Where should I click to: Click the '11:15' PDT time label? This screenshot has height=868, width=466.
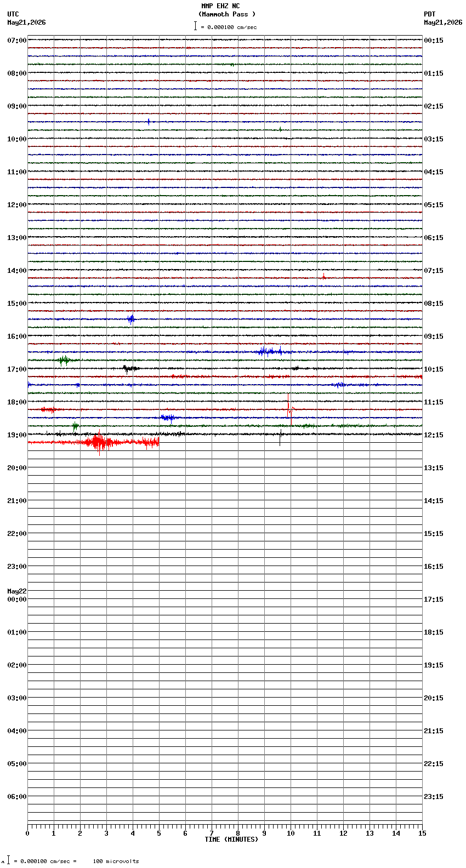pyautogui.click(x=434, y=402)
